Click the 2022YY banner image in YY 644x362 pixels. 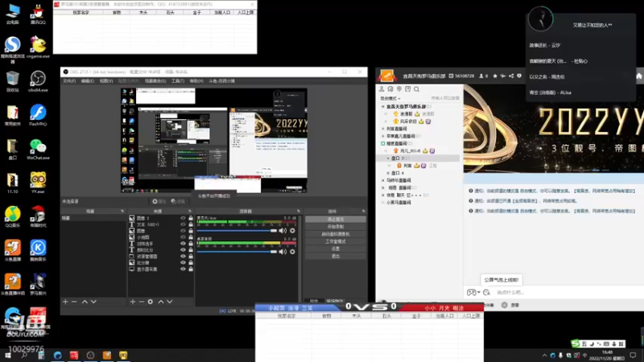(x=554, y=129)
